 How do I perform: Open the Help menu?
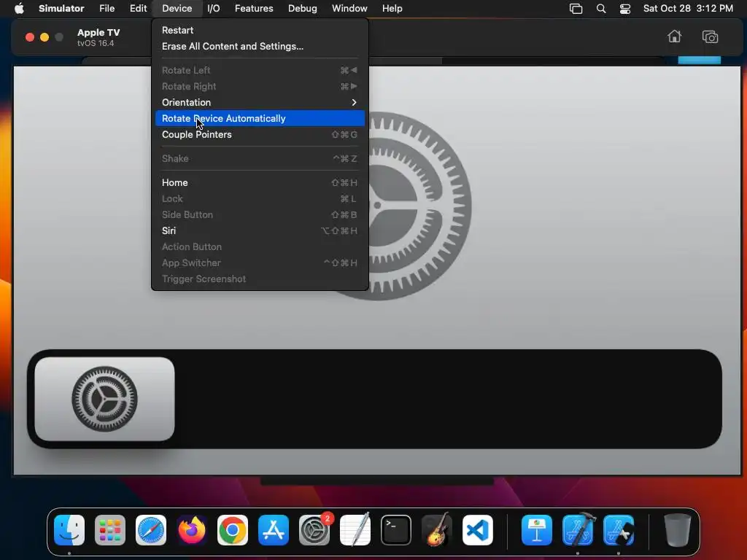pos(392,8)
